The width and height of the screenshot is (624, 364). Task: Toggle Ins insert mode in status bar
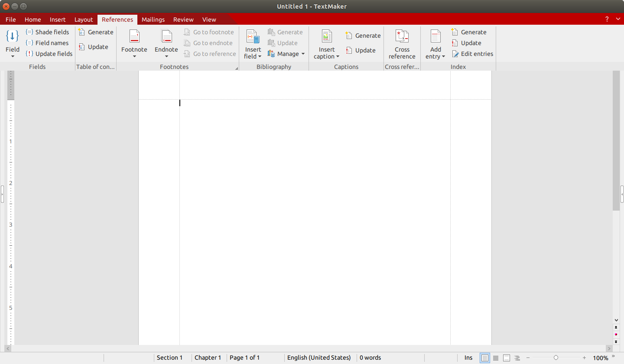coord(468,357)
